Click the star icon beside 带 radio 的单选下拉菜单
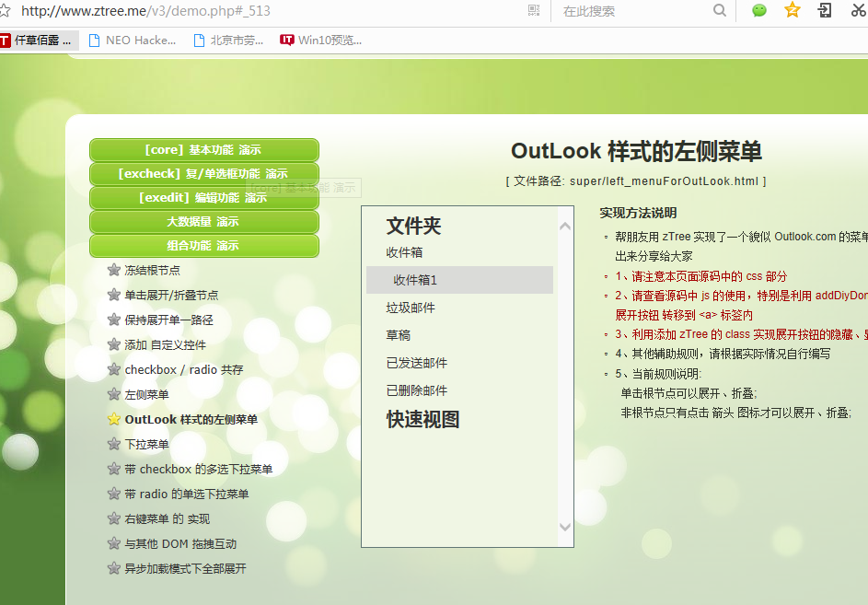The height and width of the screenshot is (605, 868). pyautogui.click(x=114, y=494)
